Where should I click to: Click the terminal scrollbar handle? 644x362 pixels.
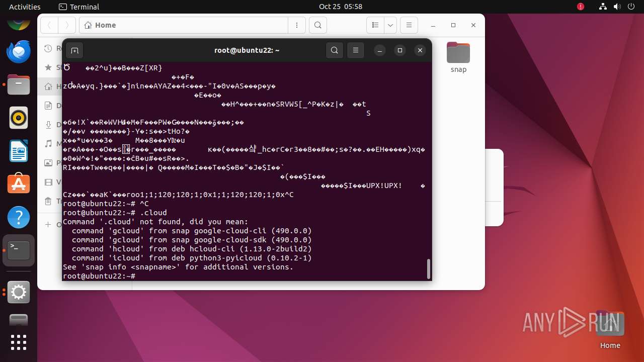point(429,268)
